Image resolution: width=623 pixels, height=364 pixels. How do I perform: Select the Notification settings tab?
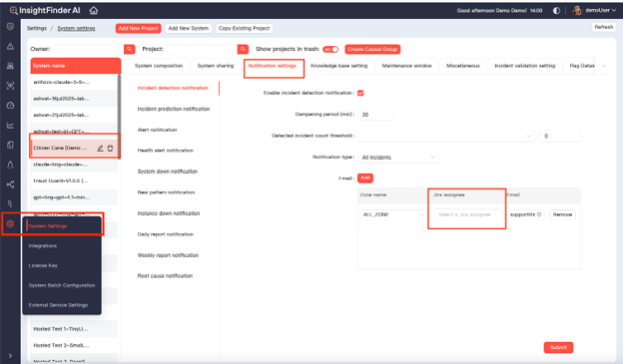point(273,66)
